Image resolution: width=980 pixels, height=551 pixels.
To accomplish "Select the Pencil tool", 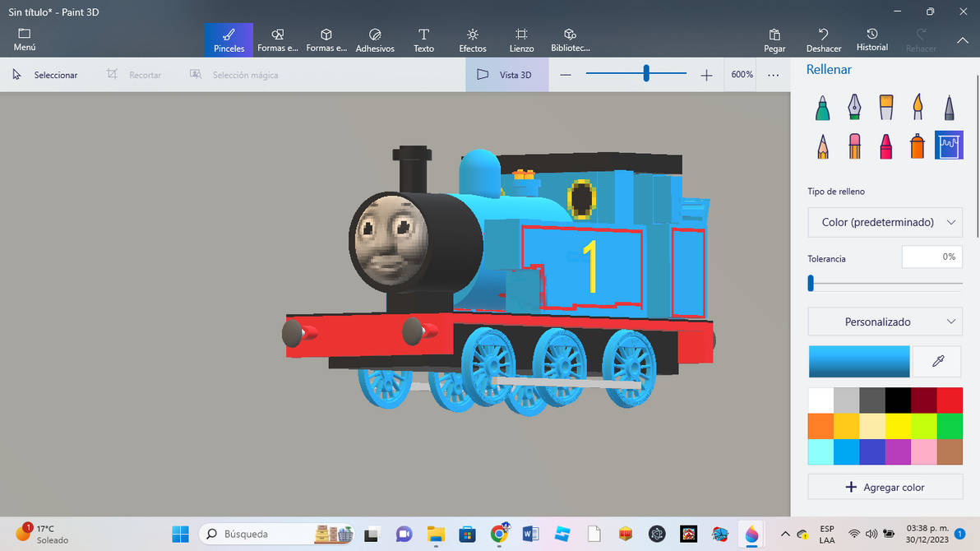I will 822,146.
